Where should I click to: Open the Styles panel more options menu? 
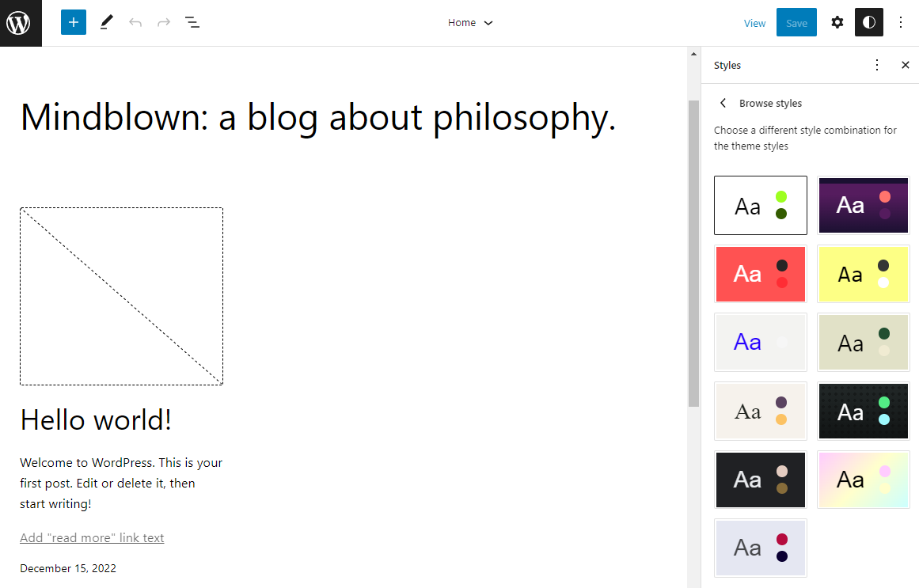click(x=876, y=65)
